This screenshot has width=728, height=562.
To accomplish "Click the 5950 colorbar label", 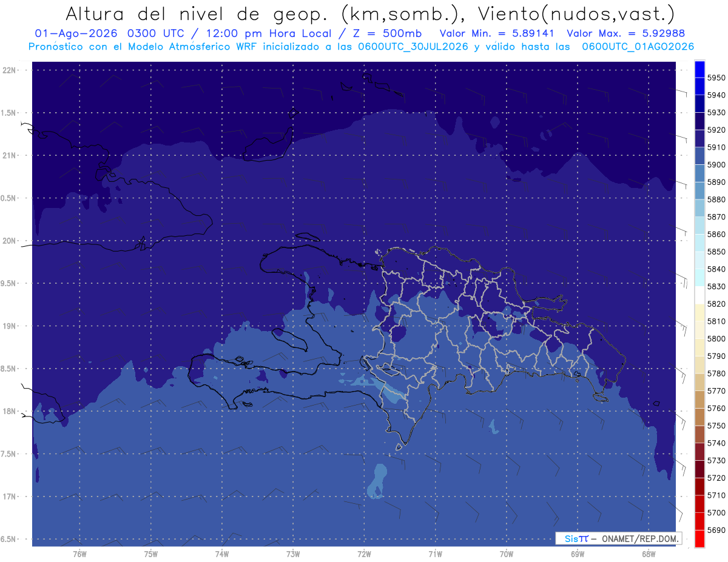I will pyautogui.click(x=716, y=78).
